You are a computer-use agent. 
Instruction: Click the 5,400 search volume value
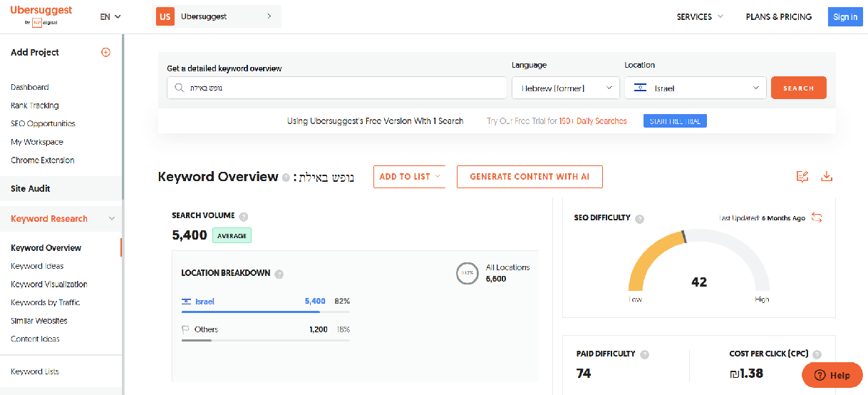click(x=190, y=235)
